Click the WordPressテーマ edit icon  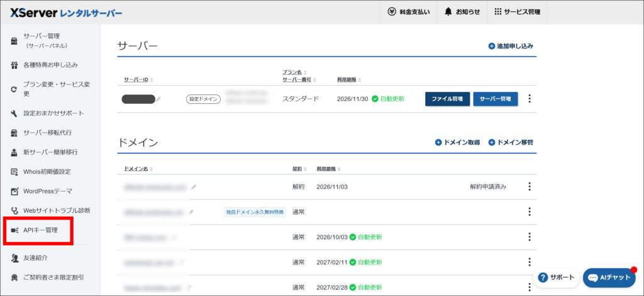(14, 191)
